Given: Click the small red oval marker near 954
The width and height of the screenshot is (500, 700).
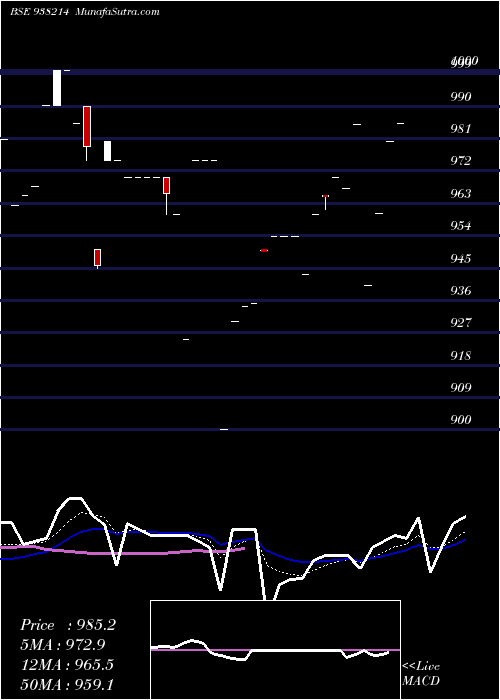Looking at the screenshot, I should [264, 250].
